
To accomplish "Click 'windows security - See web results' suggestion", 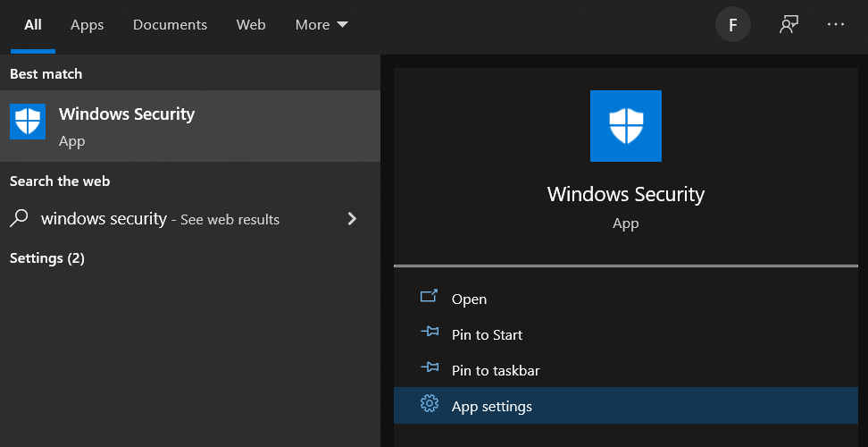I will pos(161,219).
